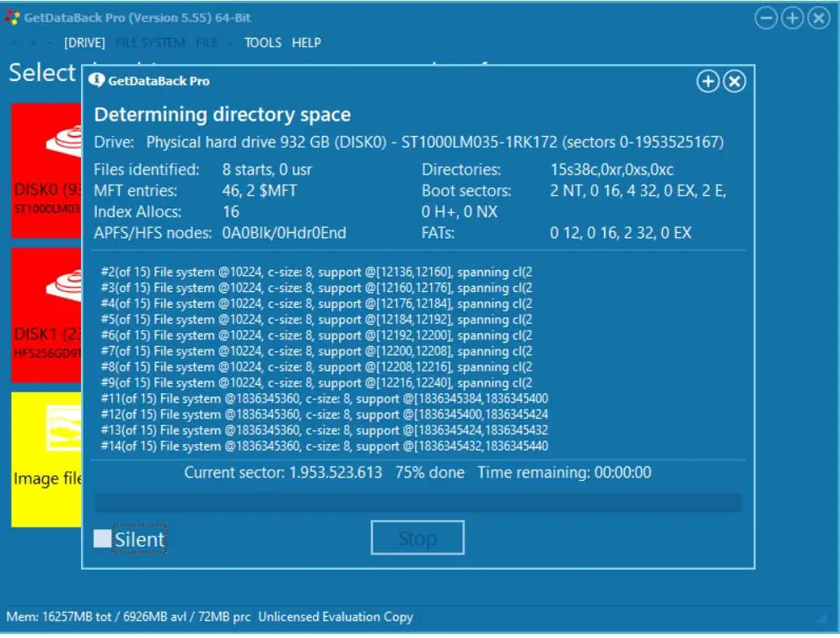Select the yellow Image file tile
The image size is (840, 638).
point(46,459)
